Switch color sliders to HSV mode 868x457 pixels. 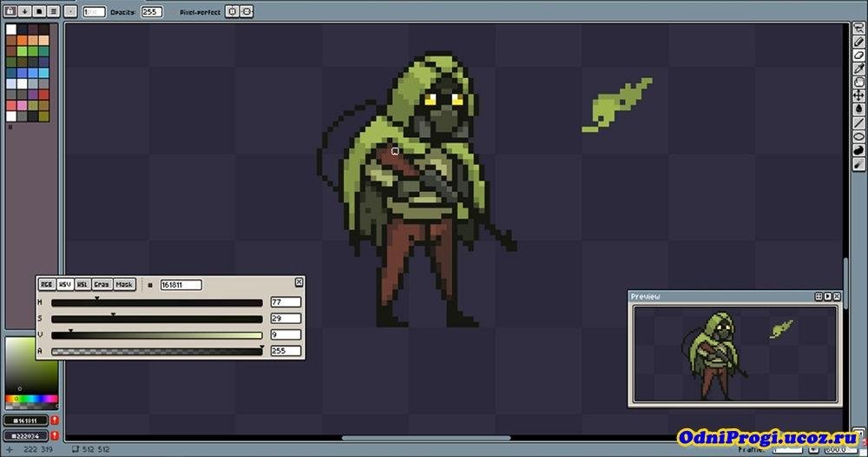[x=65, y=285]
